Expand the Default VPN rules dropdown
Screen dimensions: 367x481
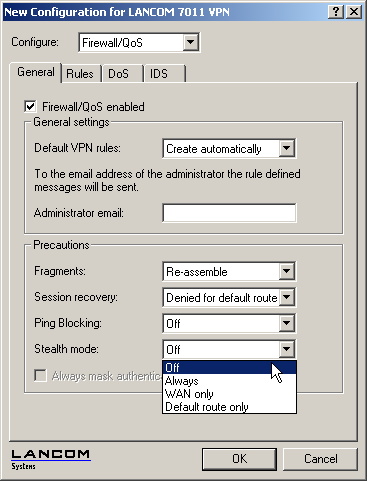229,149
